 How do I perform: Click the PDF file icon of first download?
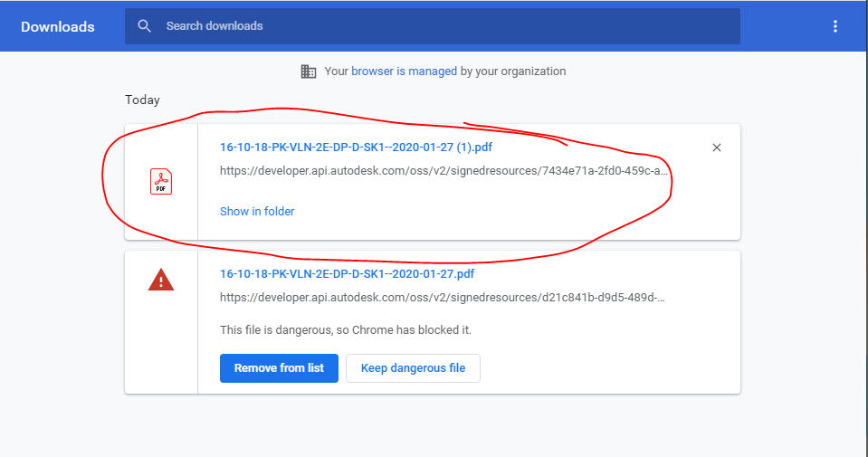pos(161,182)
